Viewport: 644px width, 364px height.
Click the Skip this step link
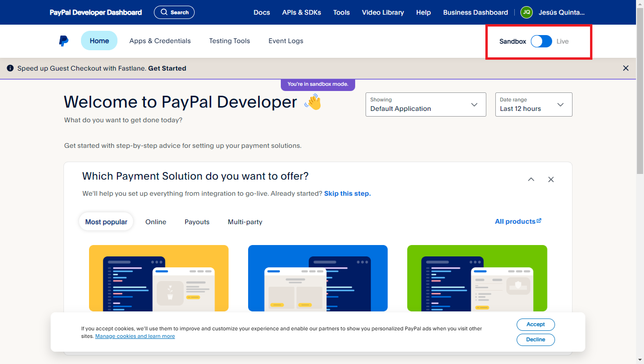tap(348, 193)
